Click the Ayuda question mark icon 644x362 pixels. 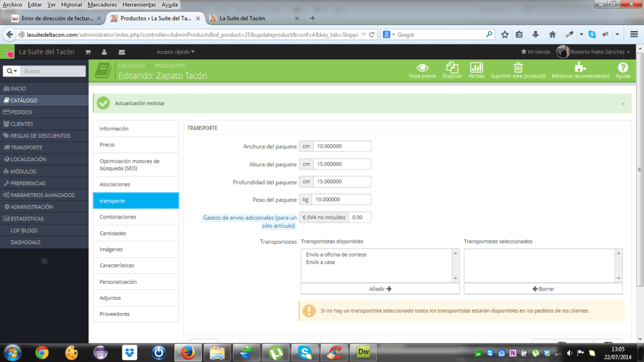pos(623,67)
